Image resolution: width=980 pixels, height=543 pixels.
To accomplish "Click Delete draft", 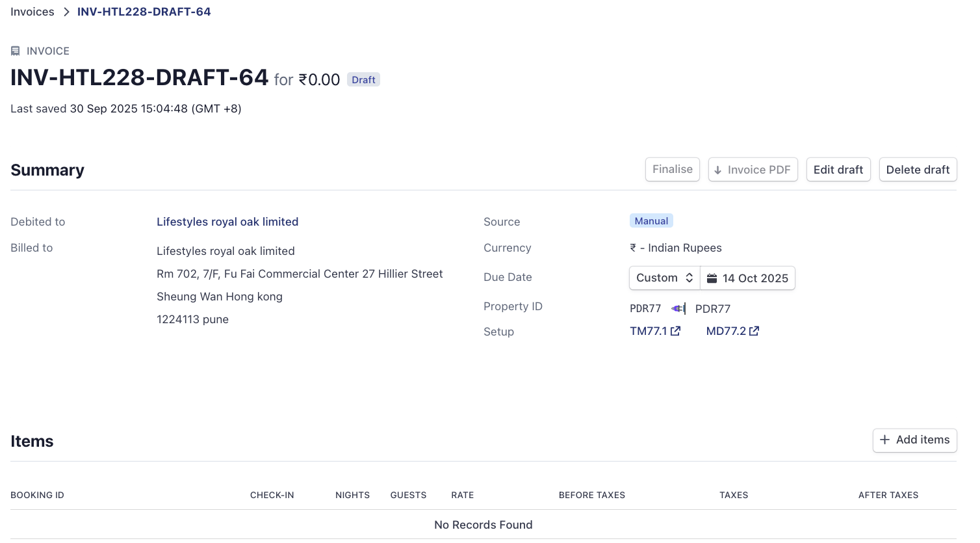I will click(917, 170).
